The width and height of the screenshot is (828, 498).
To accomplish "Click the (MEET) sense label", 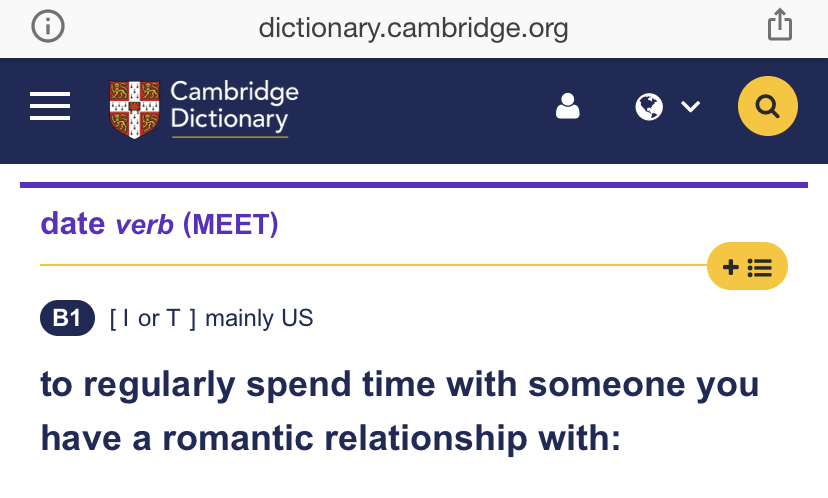I will click(230, 224).
